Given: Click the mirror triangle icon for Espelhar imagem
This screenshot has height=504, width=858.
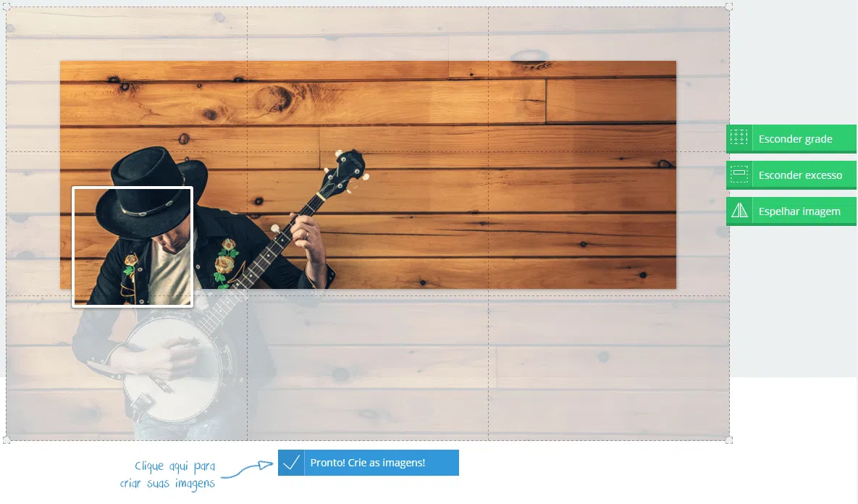Looking at the screenshot, I should click(x=739, y=211).
